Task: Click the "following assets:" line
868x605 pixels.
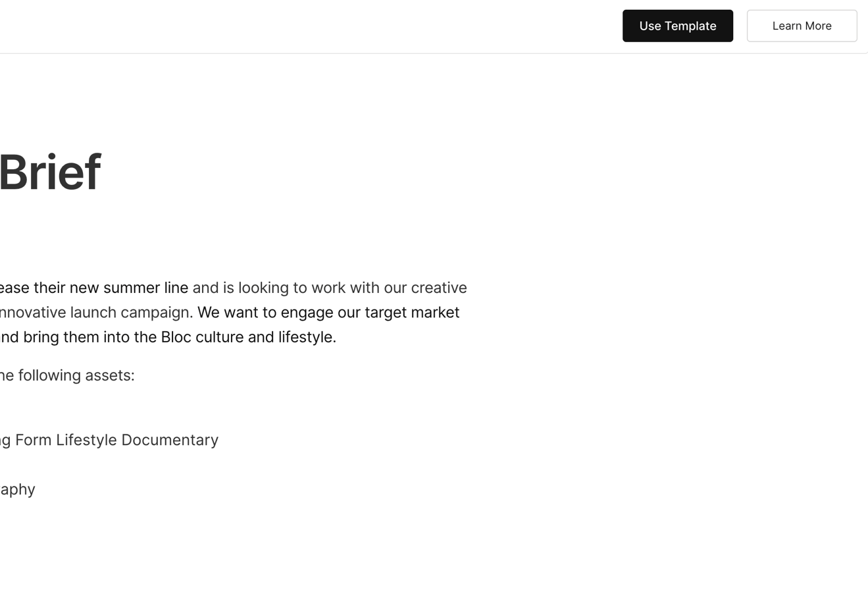Action: point(76,375)
